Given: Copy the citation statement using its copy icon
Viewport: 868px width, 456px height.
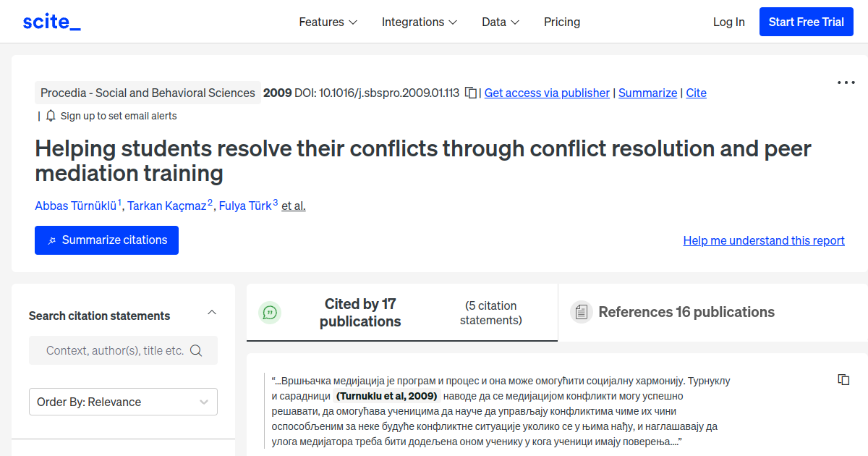Looking at the screenshot, I should 843,379.
